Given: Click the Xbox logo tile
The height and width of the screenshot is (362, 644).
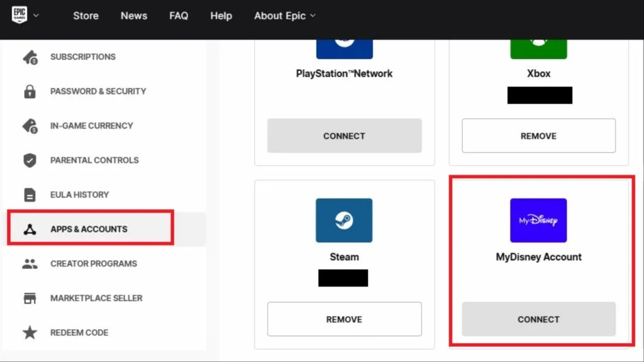Looking at the screenshot, I should click(538, 49).
